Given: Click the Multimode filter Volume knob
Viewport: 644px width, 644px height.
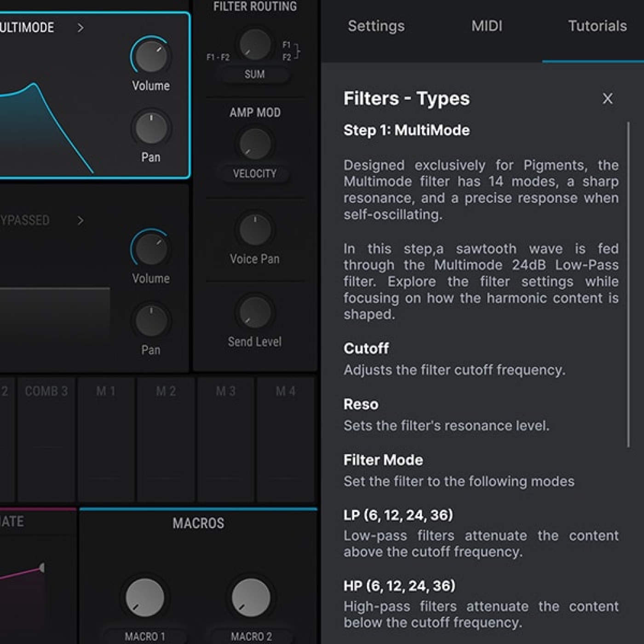Looking at the screenshot, I should 151,57.
